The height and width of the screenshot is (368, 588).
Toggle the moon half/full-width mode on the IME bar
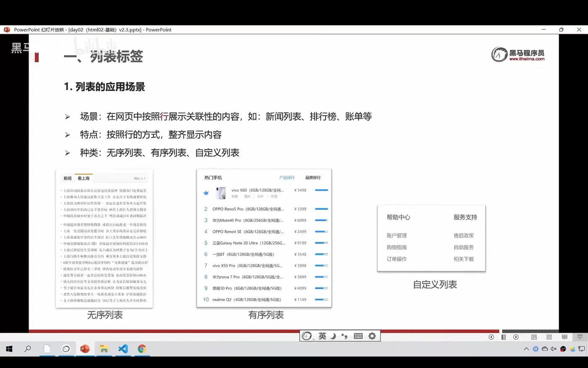pos(333,336)
